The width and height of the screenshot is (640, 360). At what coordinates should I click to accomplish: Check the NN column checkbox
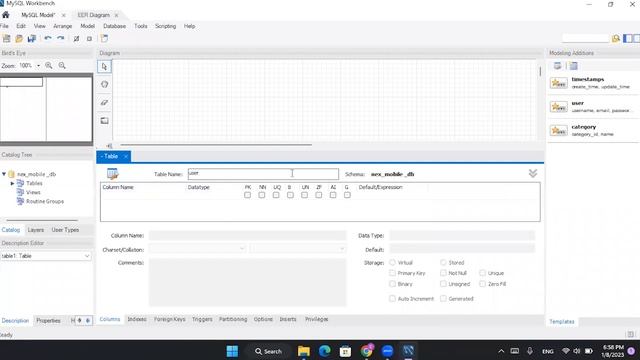coord(262,195)
